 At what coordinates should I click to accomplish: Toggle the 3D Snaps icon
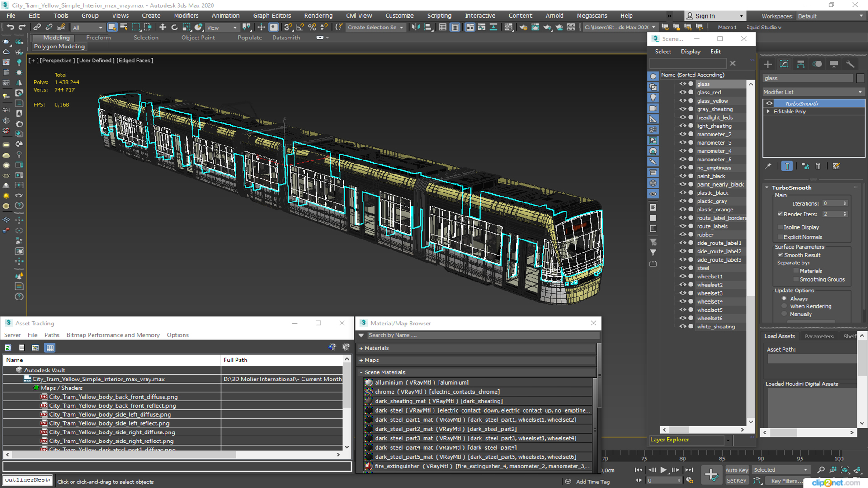(288, 28)
